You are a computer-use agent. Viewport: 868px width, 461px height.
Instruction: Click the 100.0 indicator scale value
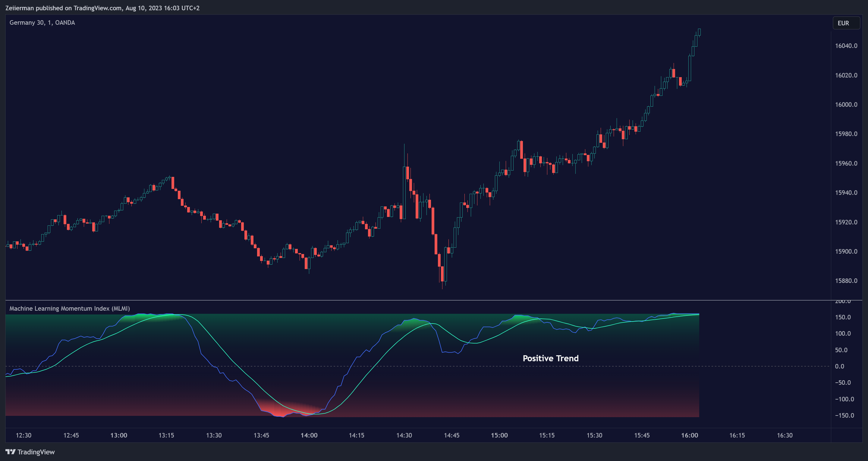coord(843,333)
